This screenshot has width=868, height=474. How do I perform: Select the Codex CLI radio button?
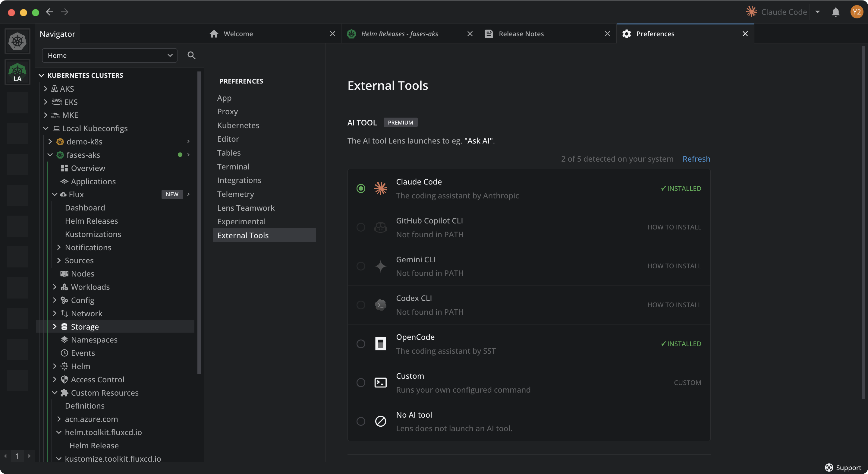coord(360,305)
